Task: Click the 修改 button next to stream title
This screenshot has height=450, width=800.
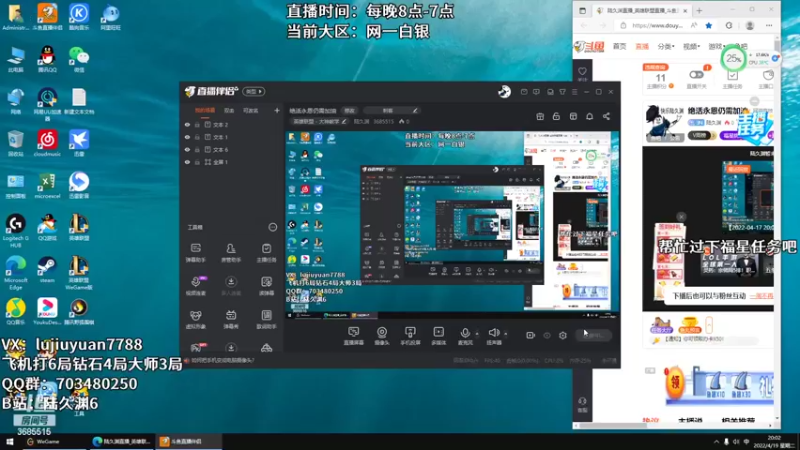Action: pyautogui.click(x=349, y=110)
